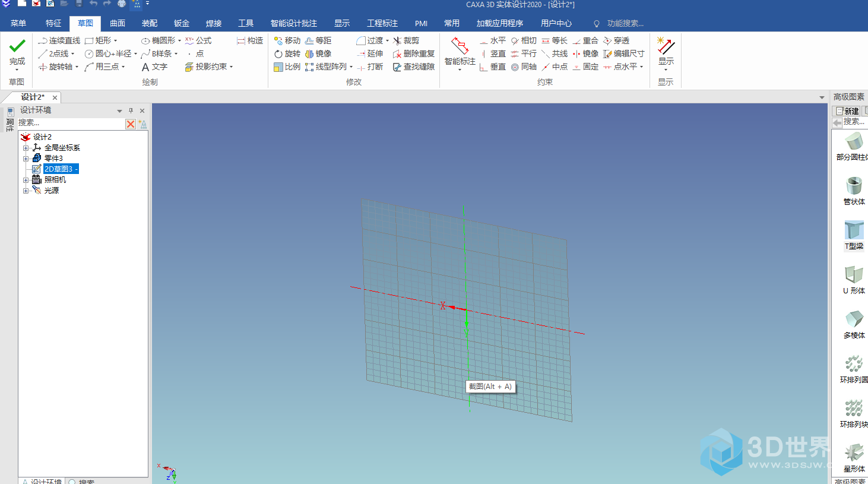Click the 投影约束 projection constraint tool

tap(206, 67)
